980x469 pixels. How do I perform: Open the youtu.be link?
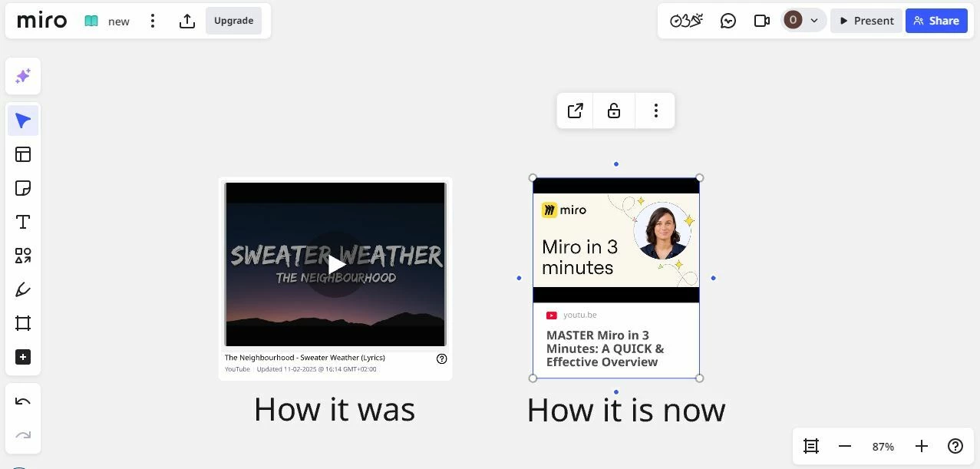[579, 315]
